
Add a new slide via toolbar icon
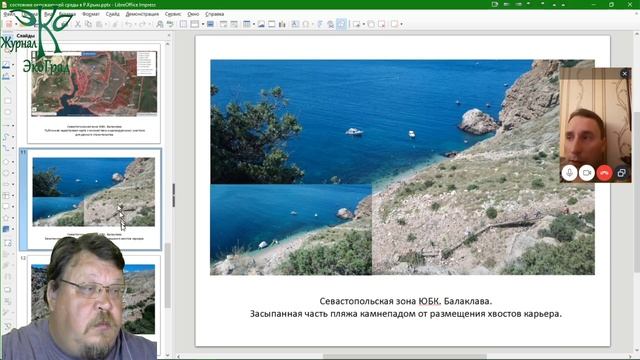(356, 24)
